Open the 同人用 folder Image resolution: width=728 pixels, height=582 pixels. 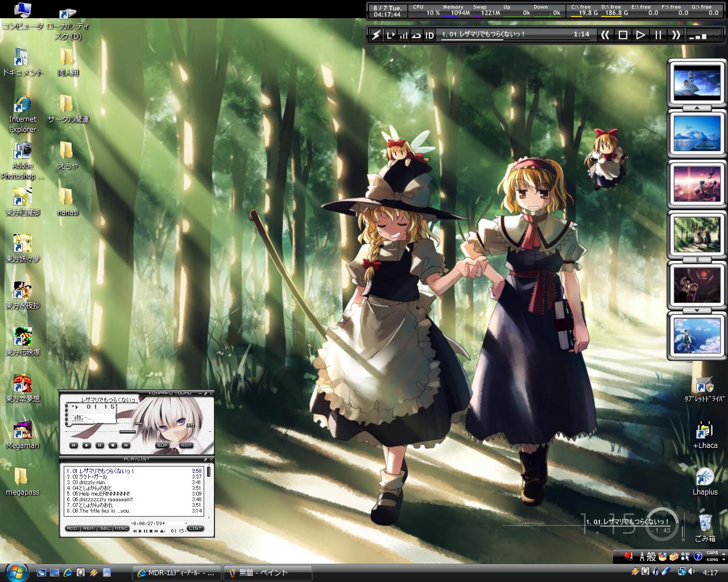pyautogui.click(x=68, y=63)
